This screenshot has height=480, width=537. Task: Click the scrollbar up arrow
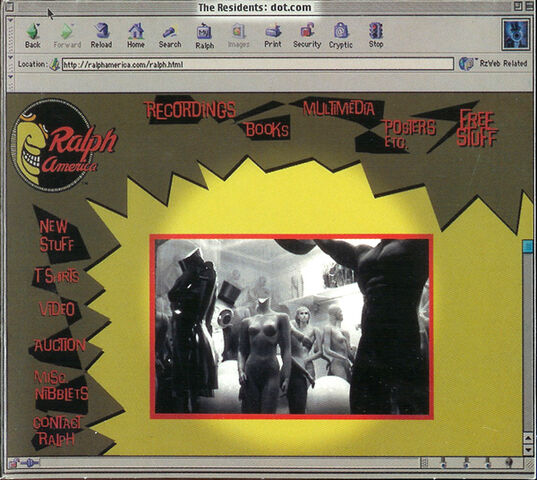click(x=528, y=438)
